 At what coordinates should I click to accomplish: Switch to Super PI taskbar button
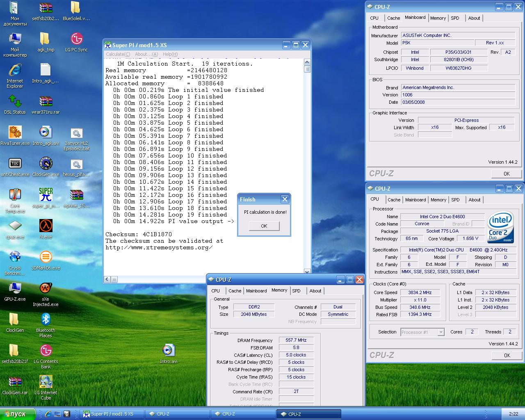[x=112, y=414]
